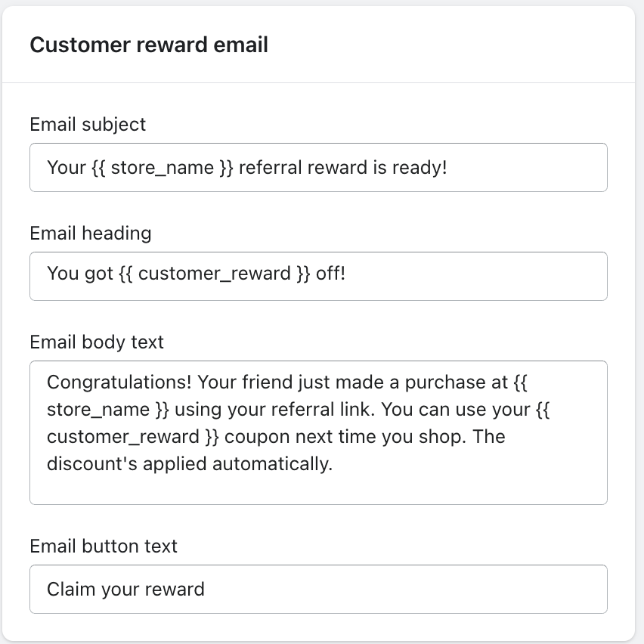Click the 'Claim your reward' text
This screenshot has width=644, height=644.
pos(125,589)
